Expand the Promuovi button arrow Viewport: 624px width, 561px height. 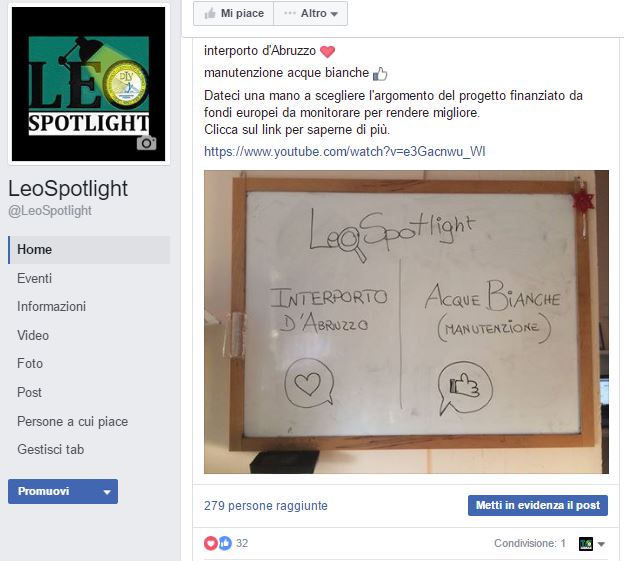point(107,492)
